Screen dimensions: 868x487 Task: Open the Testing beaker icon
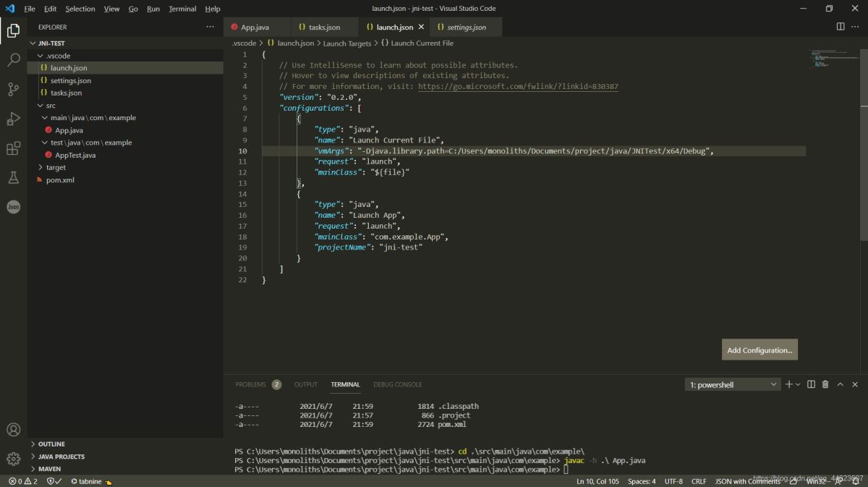point(13,177)
